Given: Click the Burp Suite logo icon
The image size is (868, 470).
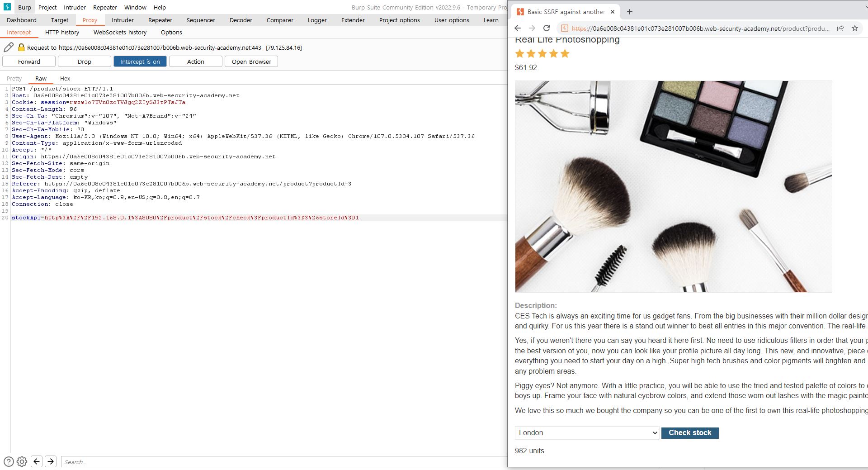Looking at the screenshot, I should pyautogui.click(x=7, y=7).
